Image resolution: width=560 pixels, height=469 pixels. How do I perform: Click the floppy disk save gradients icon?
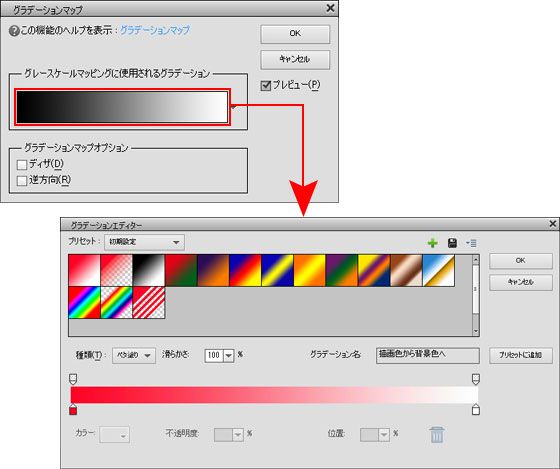[452, 243]
